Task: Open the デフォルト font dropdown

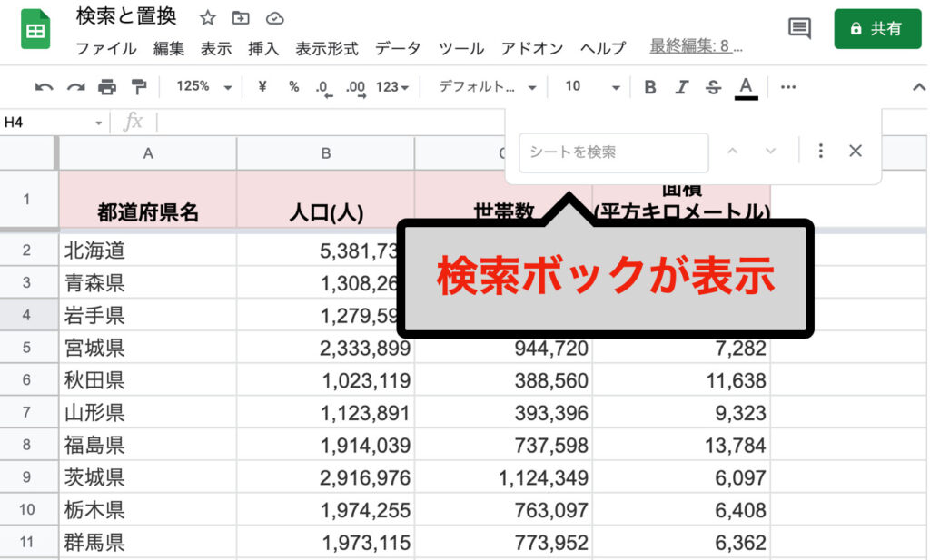Action: click(x=487, y=86)
